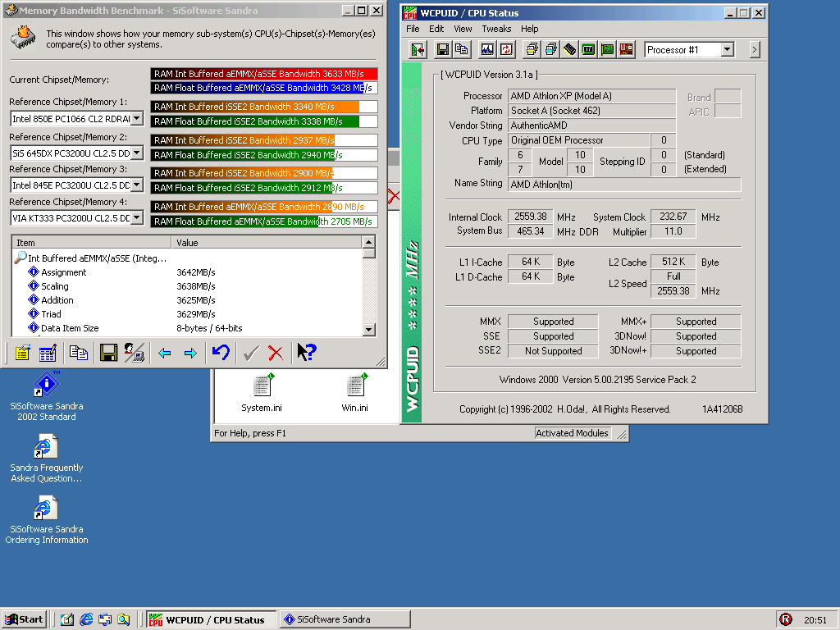The height and width of the screenshot is (630, 840).
Task: Click the red refresh icon in WCPUID toolbar
Action: (x=506, y=49)
